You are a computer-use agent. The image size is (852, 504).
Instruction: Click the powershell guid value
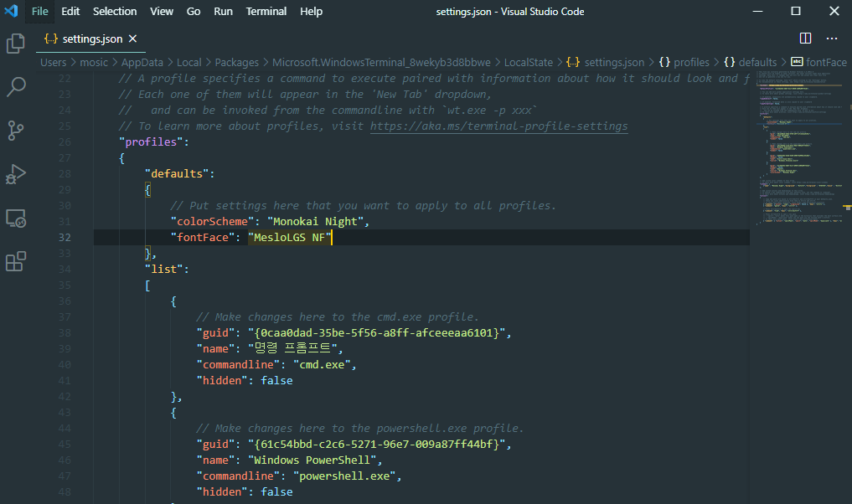[x=376, y=445]
